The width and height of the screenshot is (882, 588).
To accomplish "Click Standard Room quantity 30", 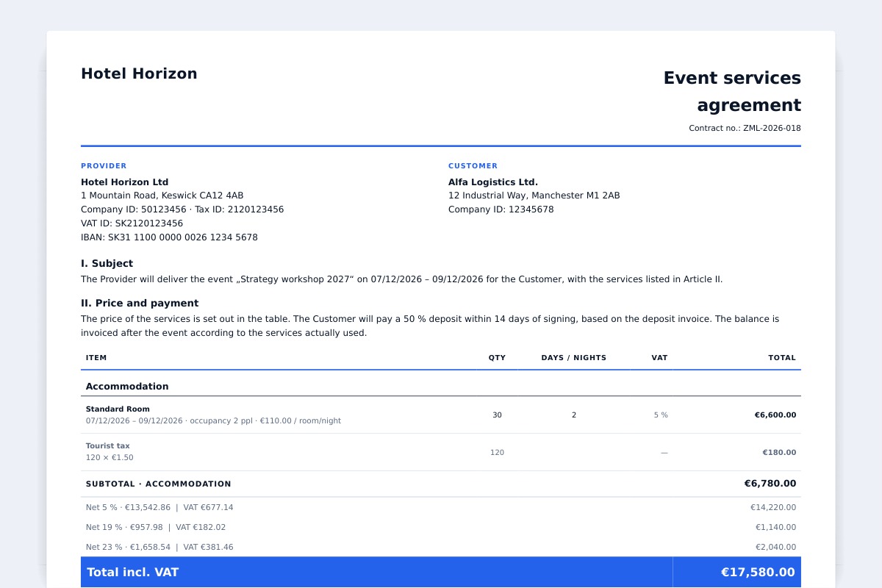I will click(497, 415).
